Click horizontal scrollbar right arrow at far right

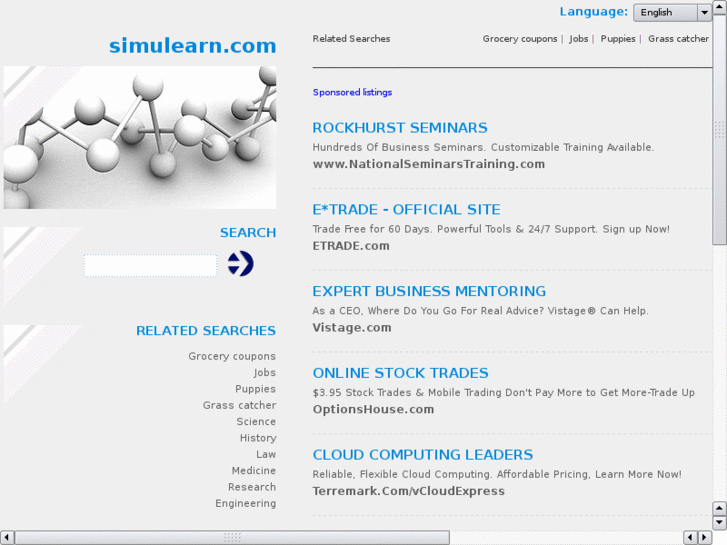pos(705,538)
